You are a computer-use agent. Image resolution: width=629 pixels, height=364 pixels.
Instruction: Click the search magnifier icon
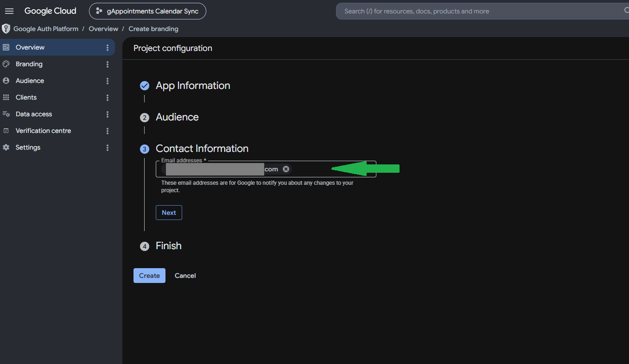(x=626, y=11)
